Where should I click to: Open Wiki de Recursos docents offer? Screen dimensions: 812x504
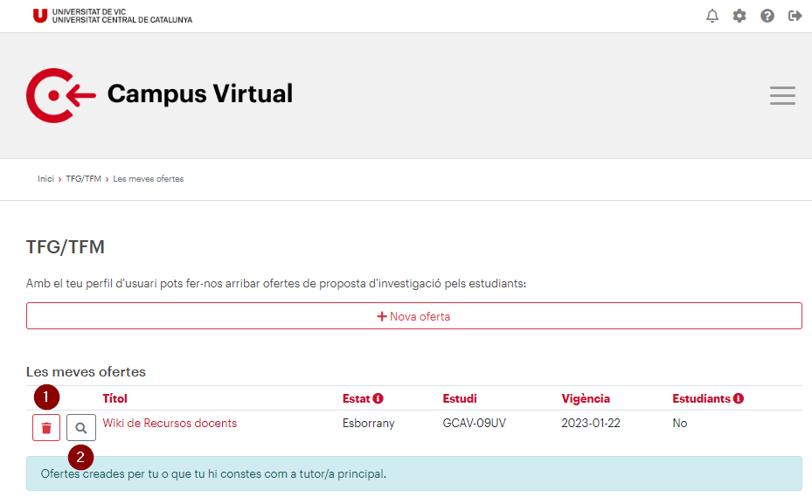170,424
